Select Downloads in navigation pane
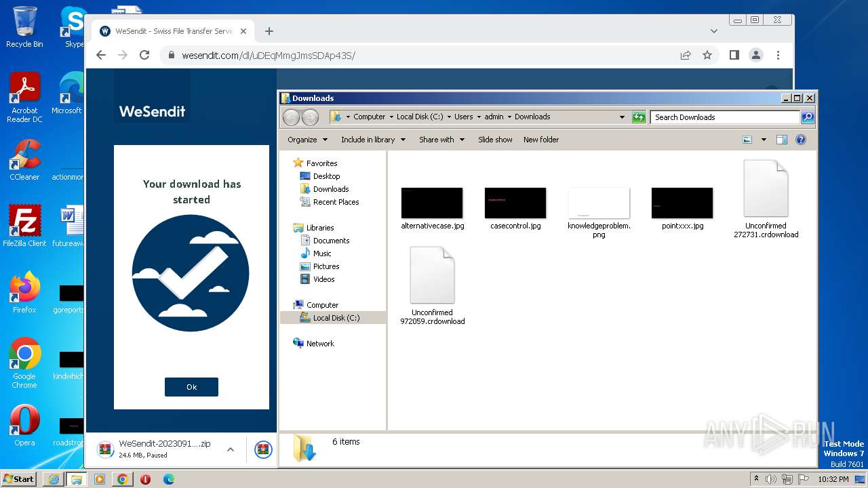The image size is (868, 488). pyautogui.click(x=331, y=189)
